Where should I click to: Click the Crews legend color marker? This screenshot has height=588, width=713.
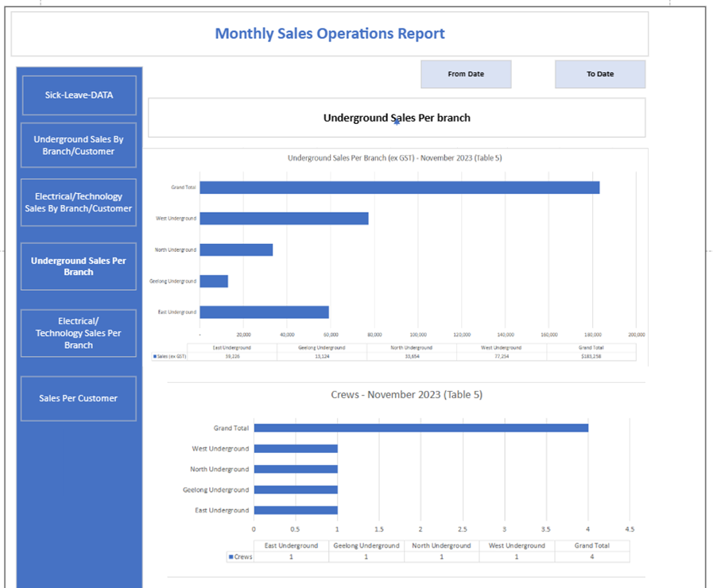[x=231, y=557]
